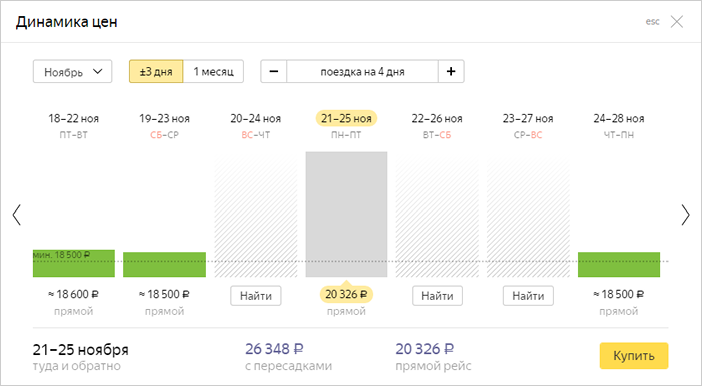Go to next dates with right arrow
The image size is (702, 386).
point(685,214)
